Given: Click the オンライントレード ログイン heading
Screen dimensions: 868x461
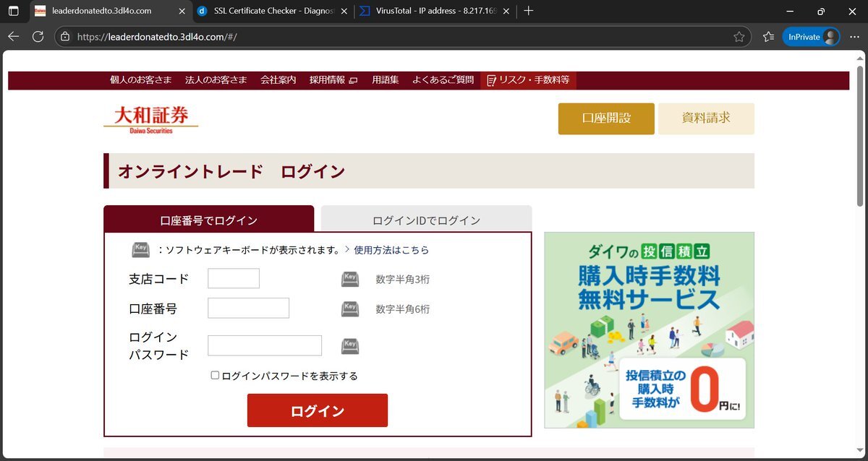Looking at the screenshot, I should (x=231, y=172).
